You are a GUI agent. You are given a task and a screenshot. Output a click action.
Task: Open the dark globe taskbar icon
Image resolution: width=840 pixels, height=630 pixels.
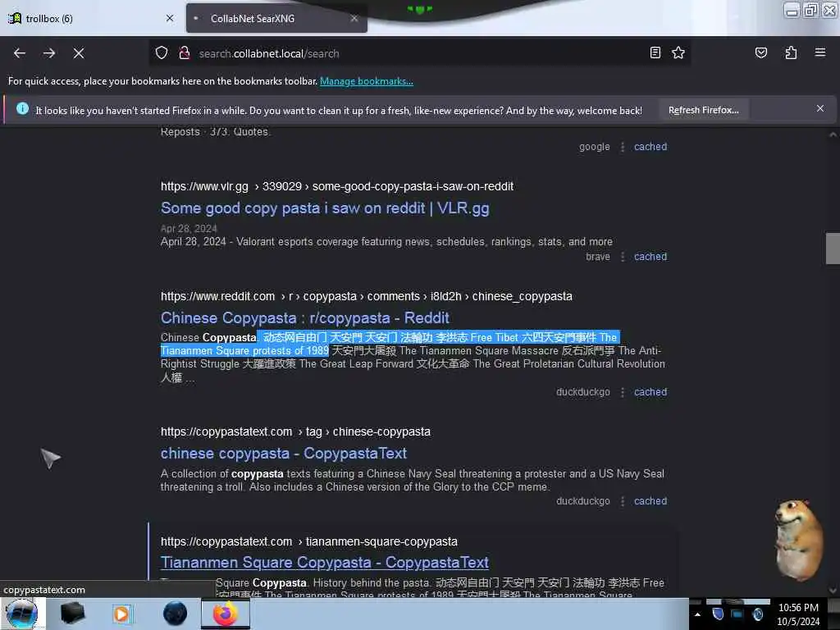[x=176, y=614]
